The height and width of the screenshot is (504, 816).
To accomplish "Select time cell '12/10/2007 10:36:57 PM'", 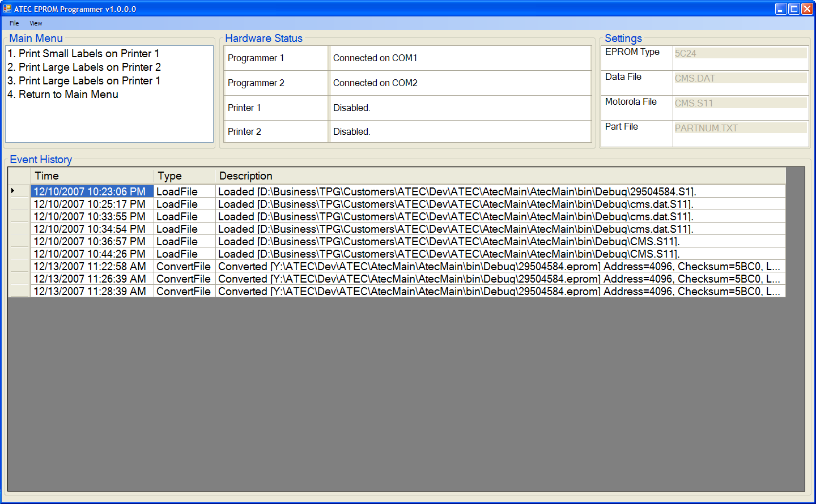I will click(x=92, y=241).
